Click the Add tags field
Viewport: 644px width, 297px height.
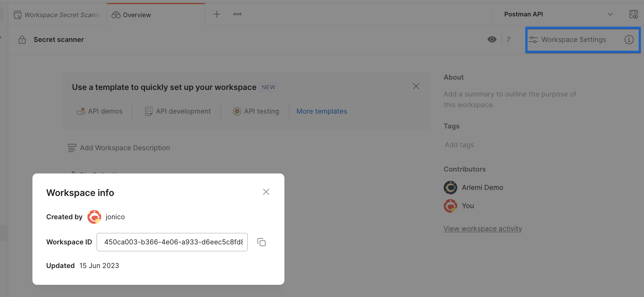click(459, 145)
